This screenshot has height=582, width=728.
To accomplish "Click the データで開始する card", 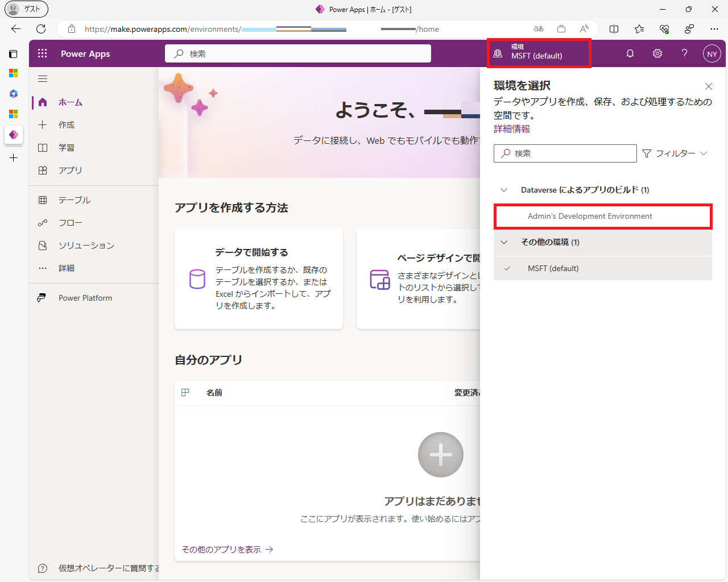I will [259, 279].
